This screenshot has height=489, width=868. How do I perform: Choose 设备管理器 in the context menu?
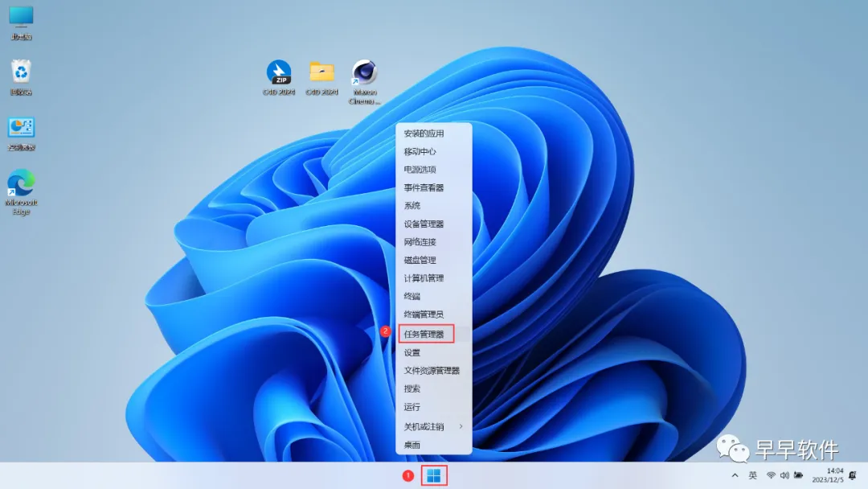[434, 224]
